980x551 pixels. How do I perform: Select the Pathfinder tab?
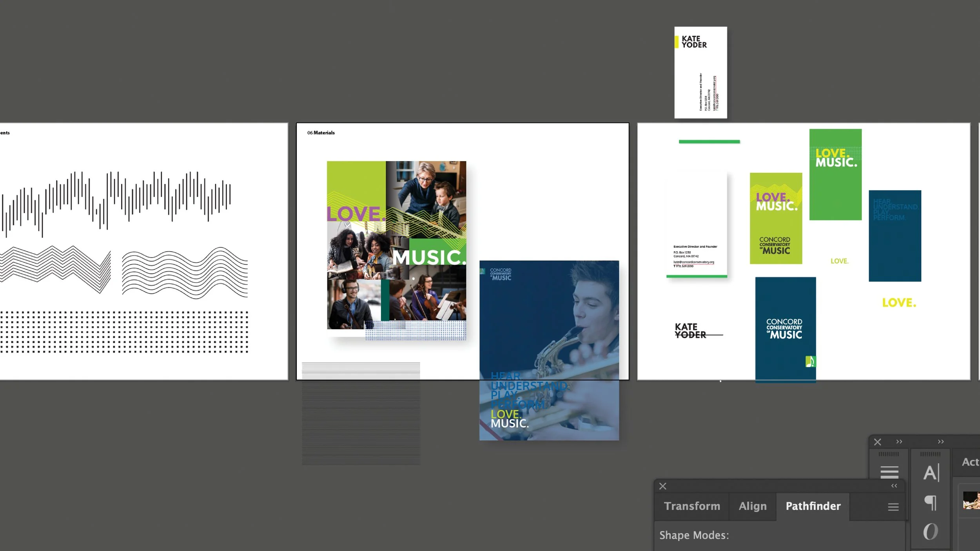pyautogui.click(x=813, y=506)
